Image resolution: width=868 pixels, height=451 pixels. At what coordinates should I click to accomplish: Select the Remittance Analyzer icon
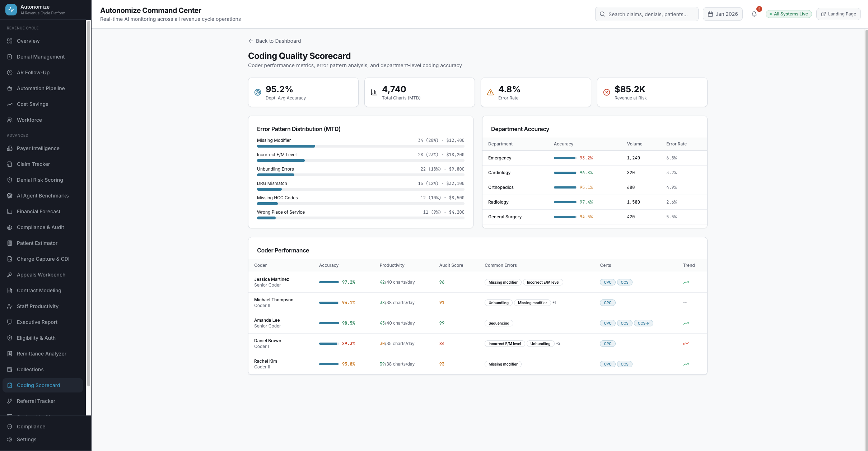click(10, 354)
